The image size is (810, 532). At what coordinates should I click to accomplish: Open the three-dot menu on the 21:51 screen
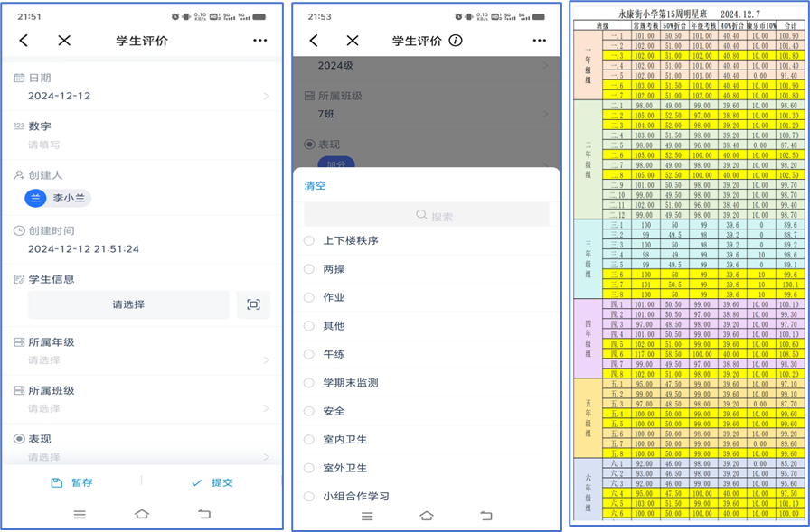[x=260, y=41]
